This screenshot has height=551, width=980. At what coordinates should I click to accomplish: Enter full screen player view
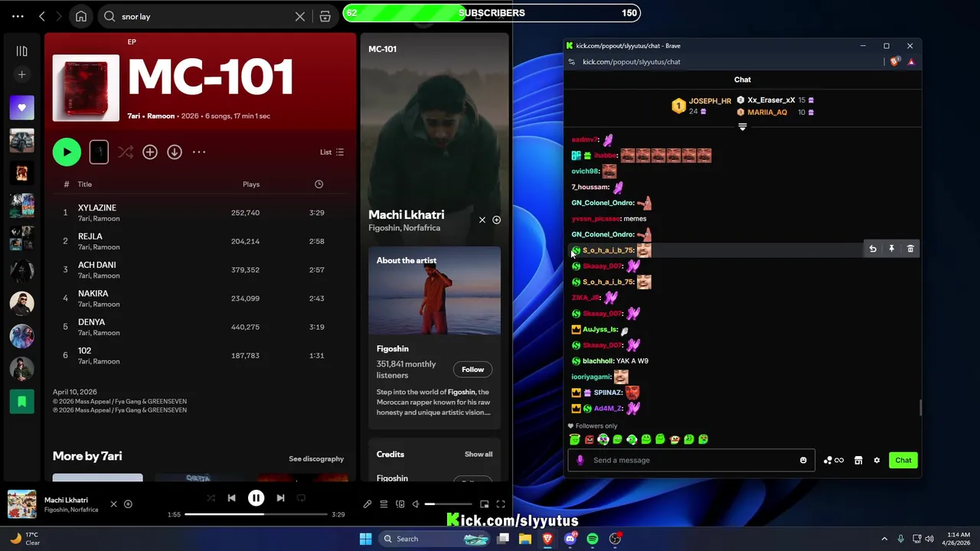tap(501, 504)
